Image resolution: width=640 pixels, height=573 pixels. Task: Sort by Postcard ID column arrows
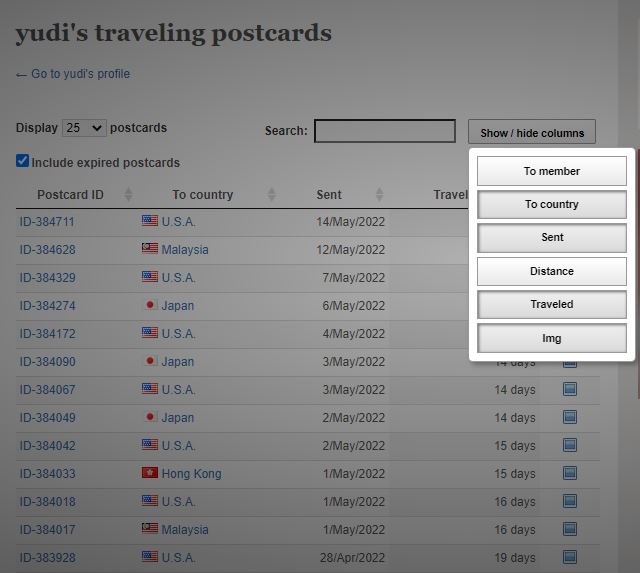(x=129, y=195)
